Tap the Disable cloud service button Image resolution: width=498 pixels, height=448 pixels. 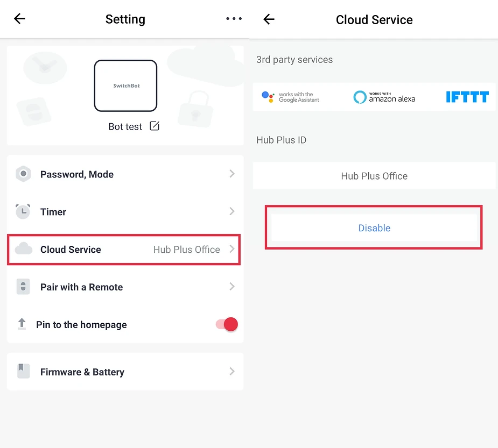tap(374, 227)
